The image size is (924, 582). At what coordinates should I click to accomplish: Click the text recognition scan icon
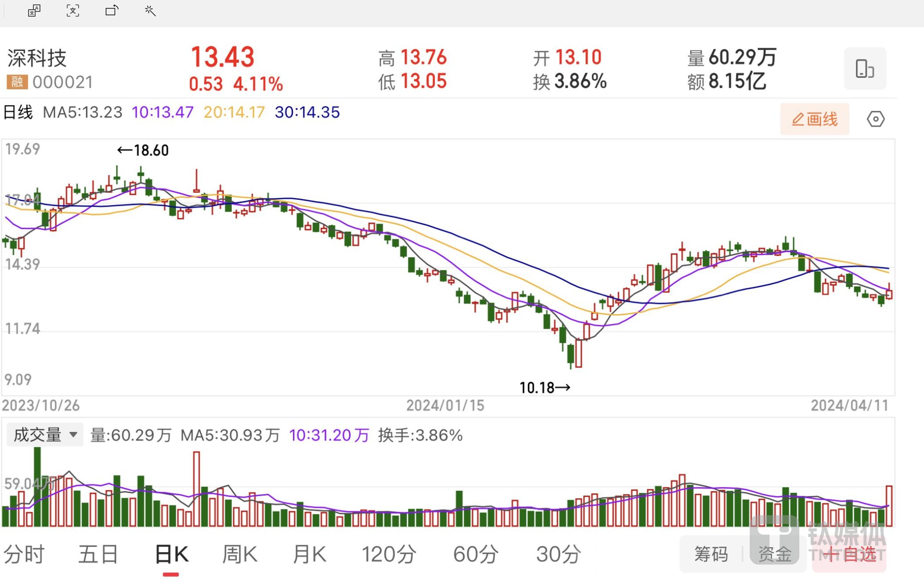tap(73, 11)
